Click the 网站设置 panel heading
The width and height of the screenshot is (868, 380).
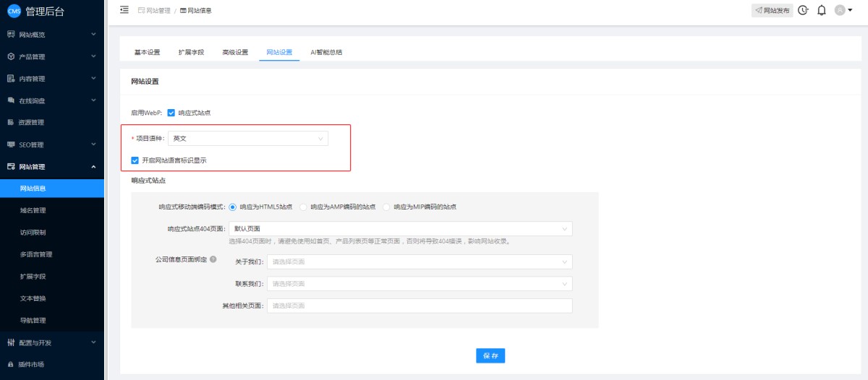(145, 82)
